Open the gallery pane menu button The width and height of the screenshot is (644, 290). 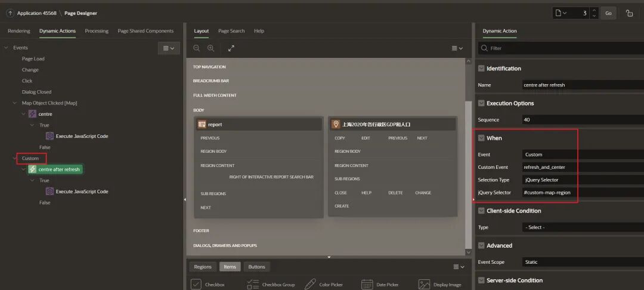click(x=459, y=267)
